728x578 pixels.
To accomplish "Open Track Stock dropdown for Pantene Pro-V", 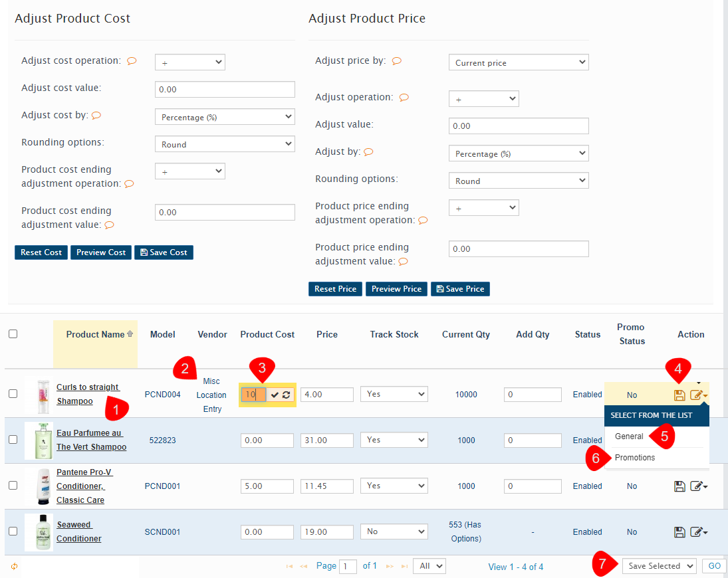I will click(x=394, y=486).
